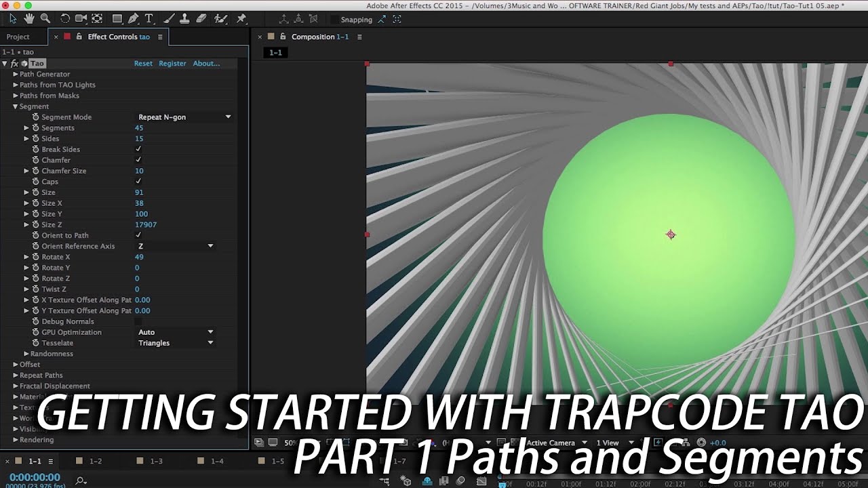Click the timeline timecode 0:00:00:00
Image resolution: width=868 pixels, height=488 pixels.
[x=35, y=477]
